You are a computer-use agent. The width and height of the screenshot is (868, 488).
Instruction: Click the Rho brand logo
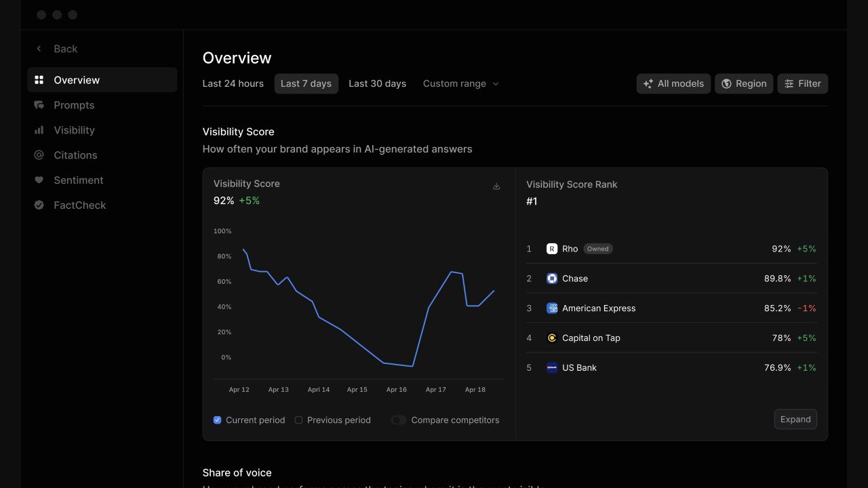point(552,249)
